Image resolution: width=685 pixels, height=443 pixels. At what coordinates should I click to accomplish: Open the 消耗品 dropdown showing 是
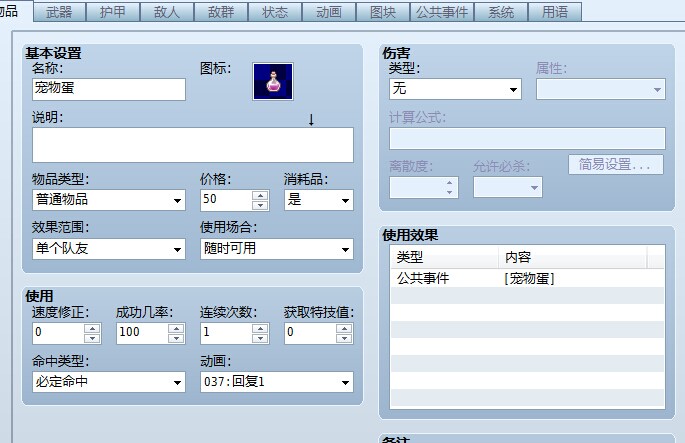coord(318,200)
